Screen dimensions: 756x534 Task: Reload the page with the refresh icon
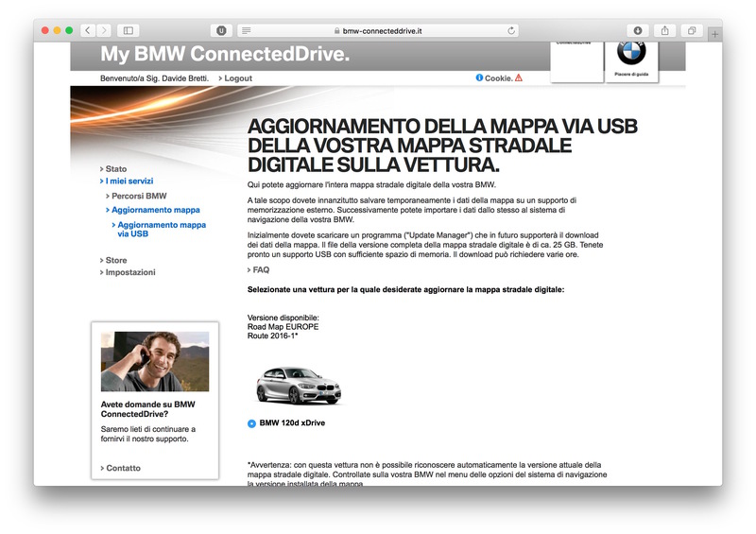[x=511, y=30]
